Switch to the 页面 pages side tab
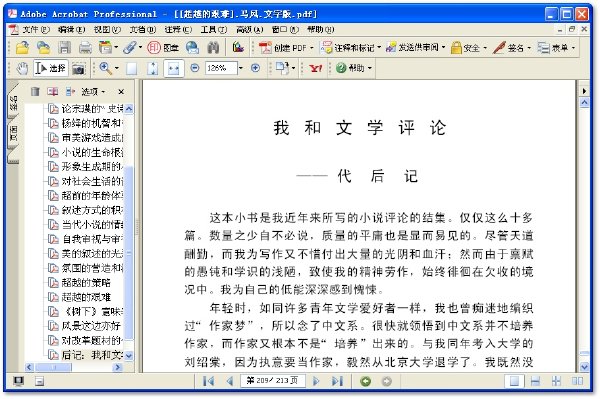The image size is (600, 399). coord(13,134)
